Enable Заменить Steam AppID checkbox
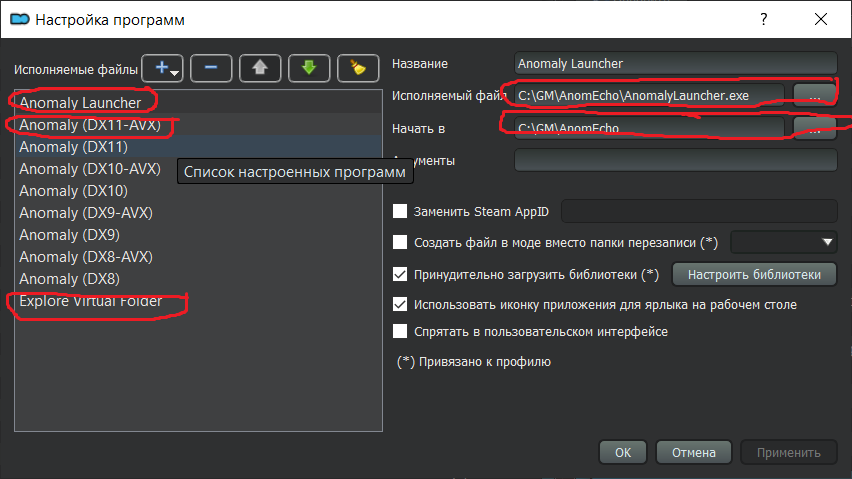The height and width of the screenshot is (479, 852). 400,211
